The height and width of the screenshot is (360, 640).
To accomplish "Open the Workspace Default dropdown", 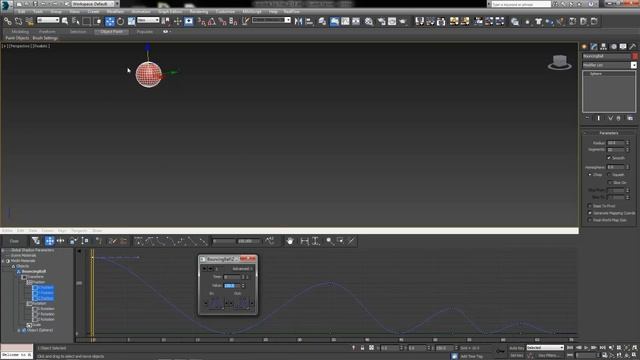I will coord(94,4).
